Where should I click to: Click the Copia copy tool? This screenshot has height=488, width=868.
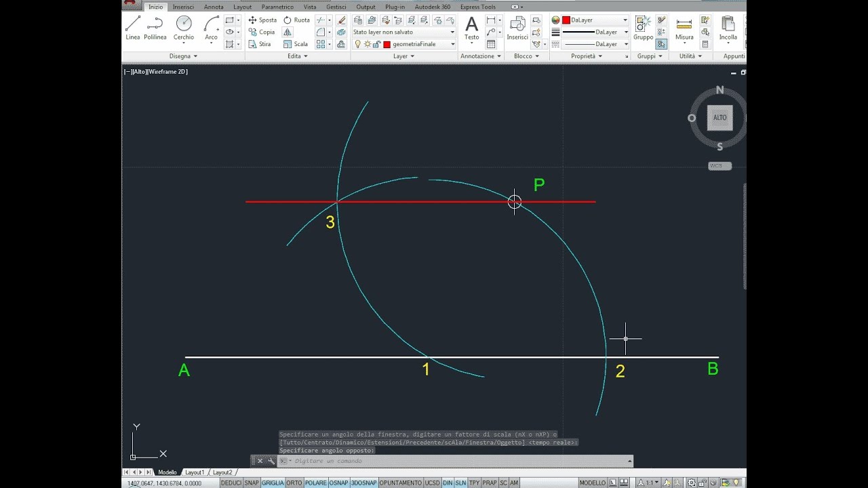coord(262,32)
